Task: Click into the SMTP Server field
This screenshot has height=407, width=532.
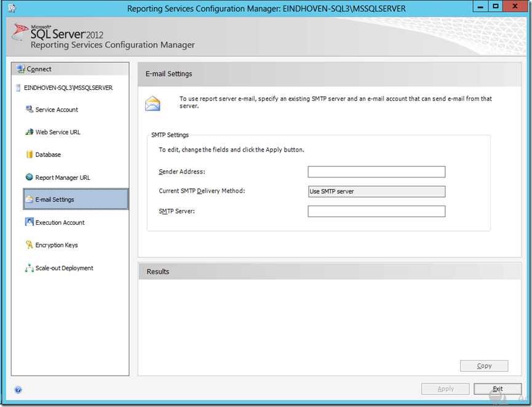Action: point(376,211)
